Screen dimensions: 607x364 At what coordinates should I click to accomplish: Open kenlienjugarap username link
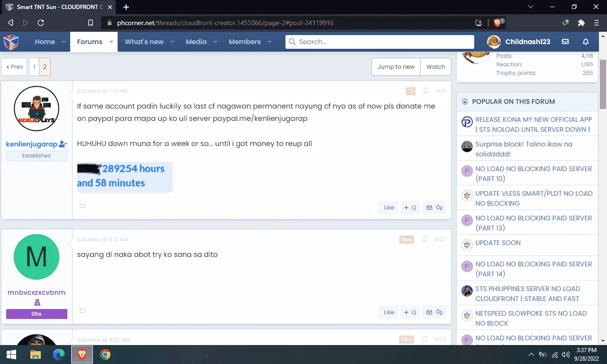(32, 144)
